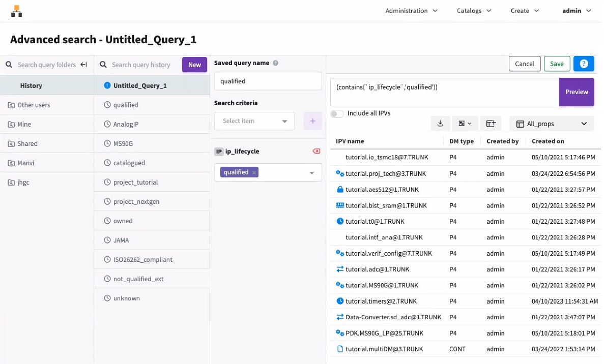The image size is (604, 364).
Task: Expand the ip_lifecycle value dropdown
Action: [x=312, y=173]
